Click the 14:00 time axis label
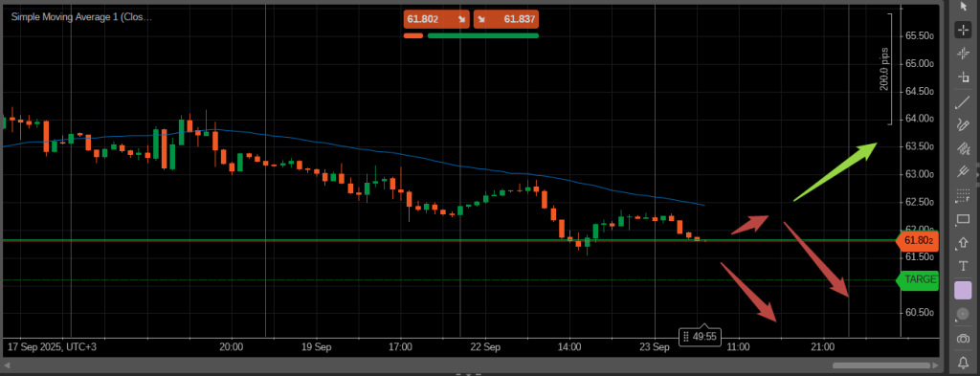The height and width of the screenshot is (376, 980). pos(569,346)
